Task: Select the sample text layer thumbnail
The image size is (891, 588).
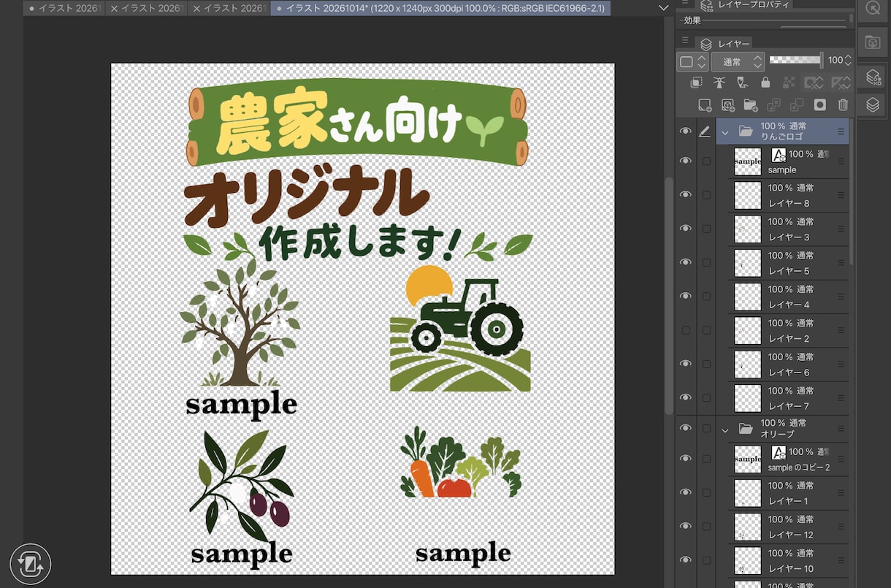Action: click(x=747, y=161)
